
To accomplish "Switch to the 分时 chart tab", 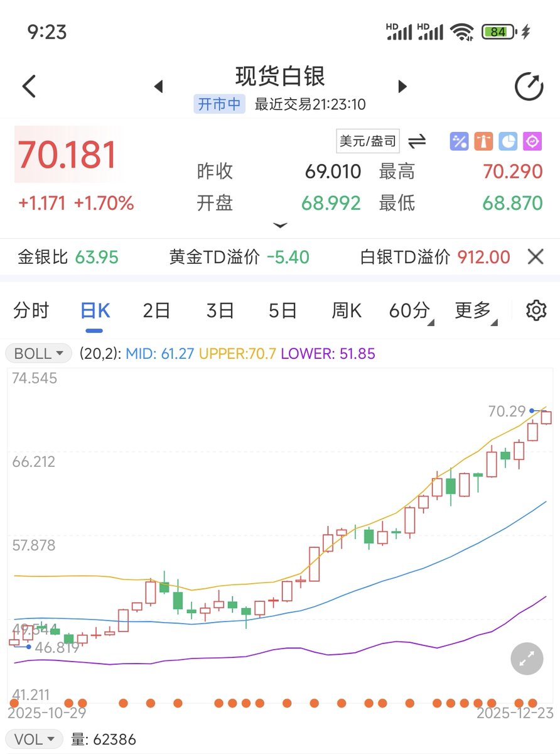I will tap(30, 310).
